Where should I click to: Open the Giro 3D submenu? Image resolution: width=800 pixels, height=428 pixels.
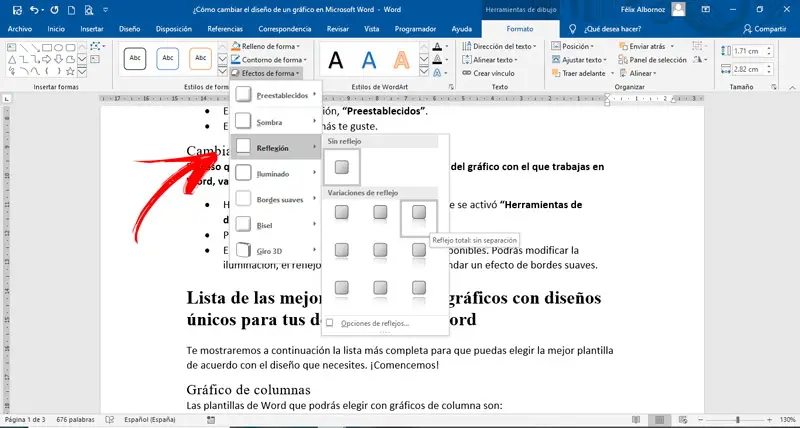click(x=276, y=250)
